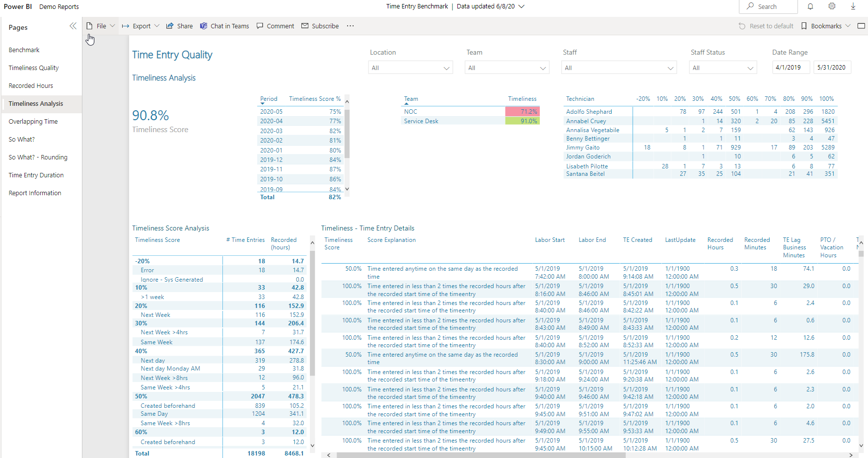Open the File menu
Viewport: 868px width, 458px height.
tap(100, 26)
